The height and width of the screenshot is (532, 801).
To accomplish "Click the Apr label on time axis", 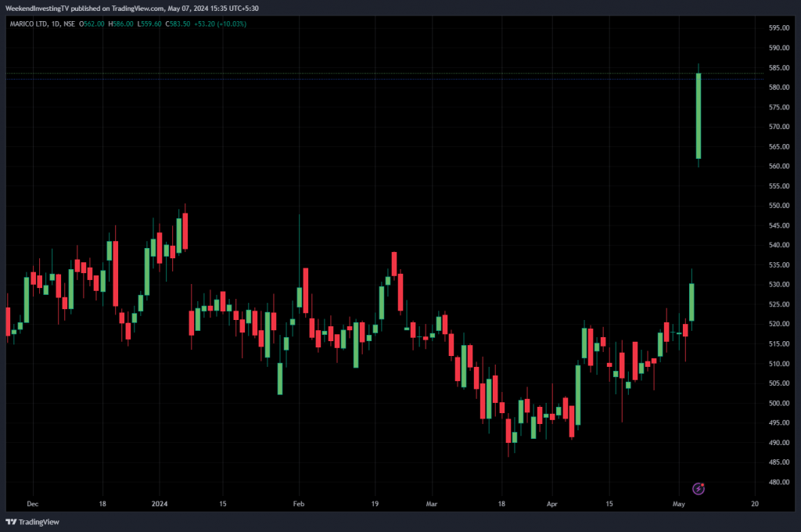I will 551,503.
